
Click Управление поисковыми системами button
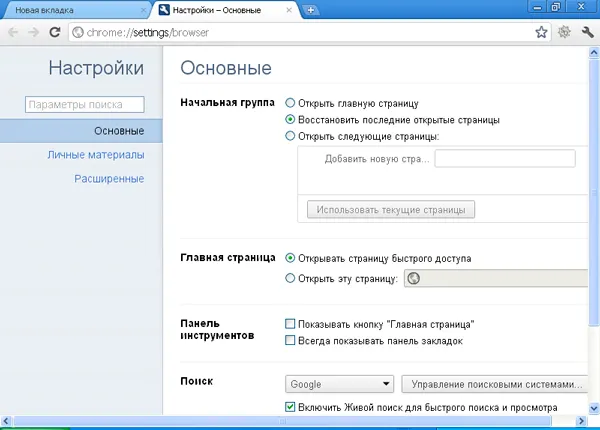495,384
